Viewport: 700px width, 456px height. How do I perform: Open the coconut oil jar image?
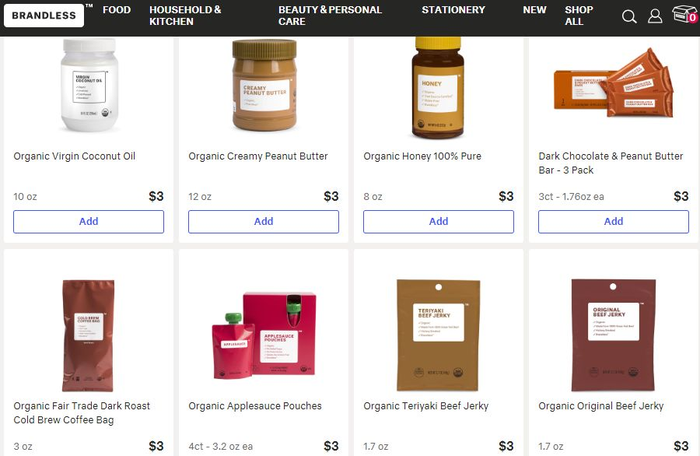[x=89, y=85]
